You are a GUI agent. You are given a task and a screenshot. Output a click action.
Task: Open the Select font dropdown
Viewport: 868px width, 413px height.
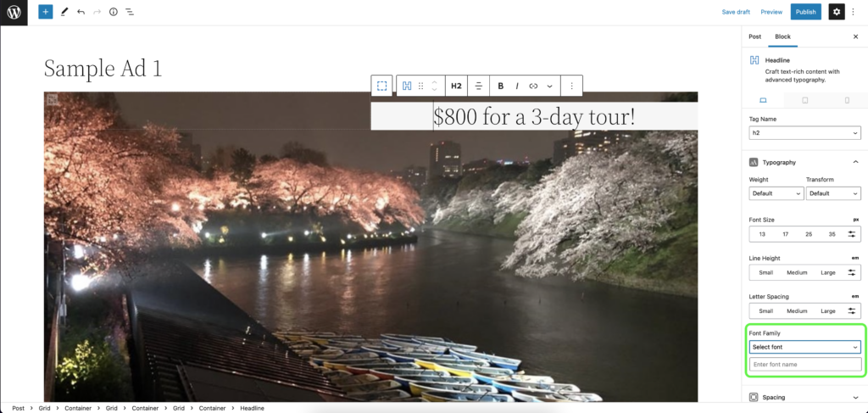(805, 347)
